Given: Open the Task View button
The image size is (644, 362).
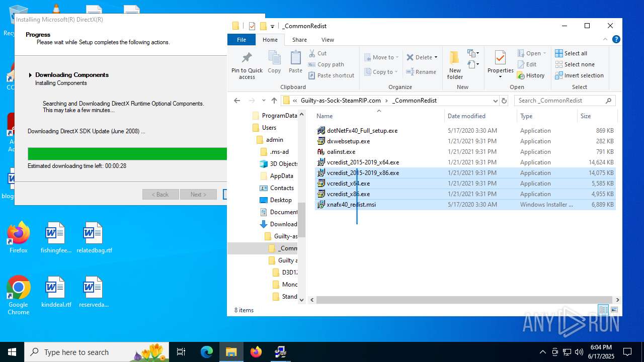Looking at the screenshot, I should [x=181, y=352].
